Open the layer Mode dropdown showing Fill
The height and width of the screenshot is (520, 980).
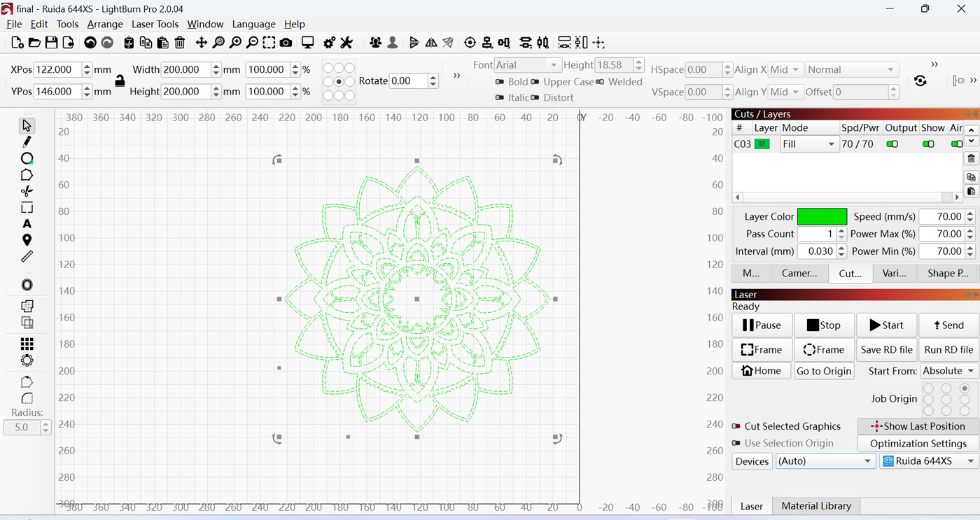810,144
